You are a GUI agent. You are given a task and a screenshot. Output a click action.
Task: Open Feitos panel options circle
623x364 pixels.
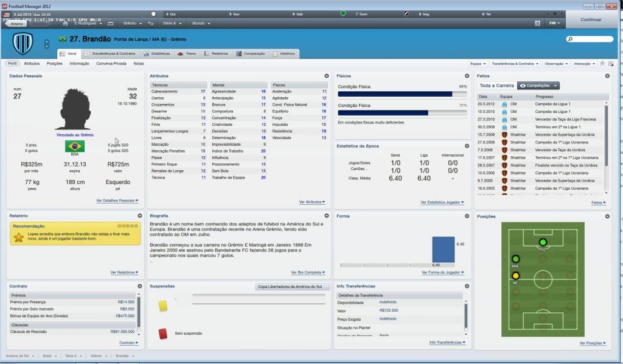607,76
